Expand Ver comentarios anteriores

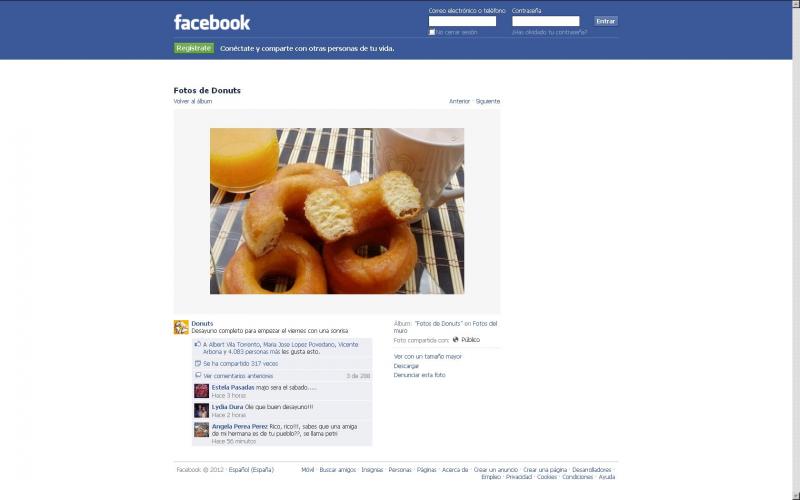coord(238,376)
